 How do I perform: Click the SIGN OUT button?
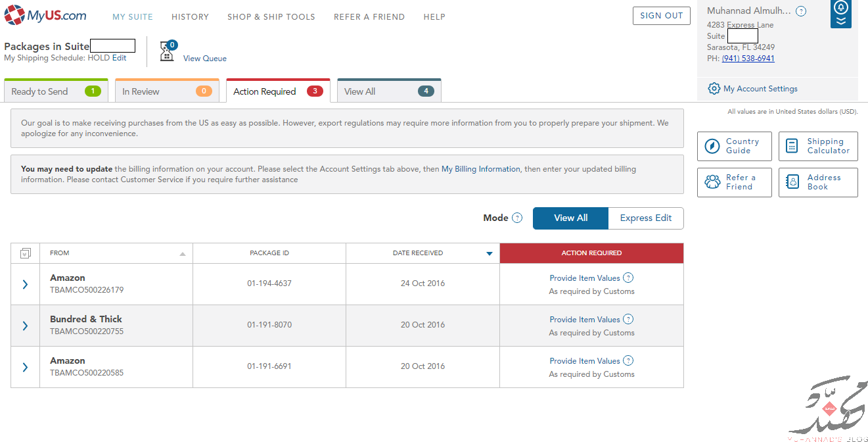661,16
